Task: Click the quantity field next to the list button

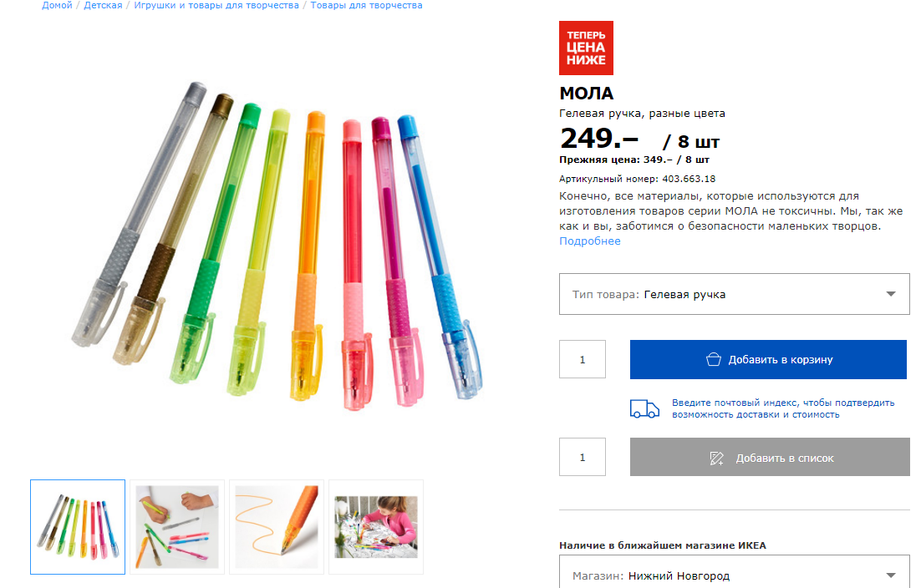Action: [583, 458]
